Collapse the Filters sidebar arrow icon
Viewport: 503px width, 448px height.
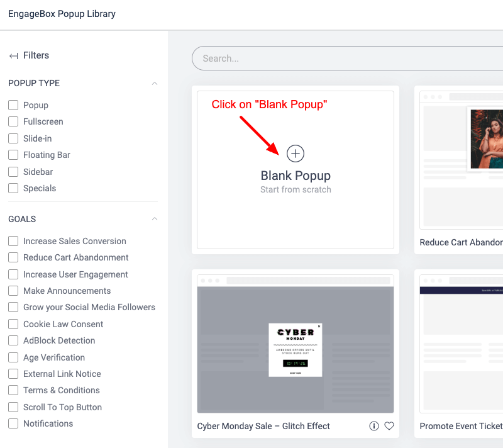tap(13, 56)
